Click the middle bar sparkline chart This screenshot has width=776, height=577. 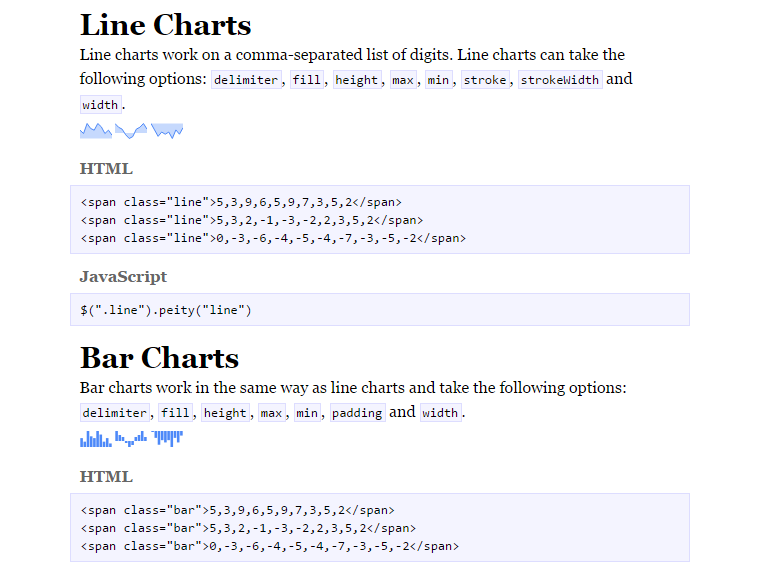click(x=131, y=438)
